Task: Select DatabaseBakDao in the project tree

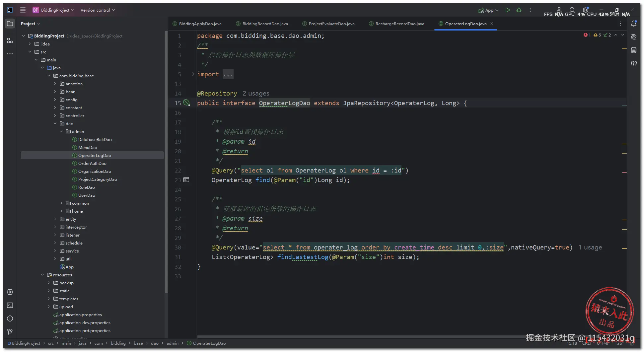Action: 95,139
